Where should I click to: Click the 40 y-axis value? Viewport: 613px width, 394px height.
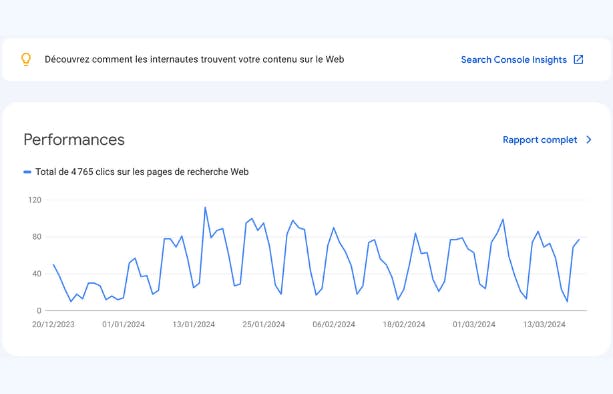[x=37, y=274]
